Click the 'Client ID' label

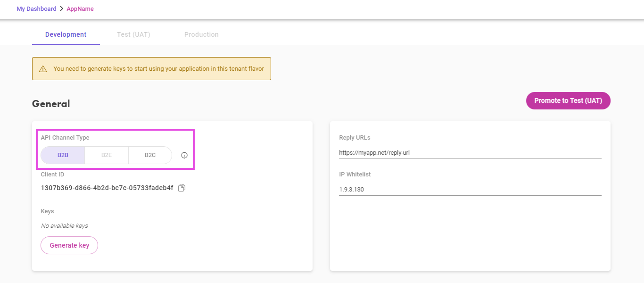coord(53,175)
